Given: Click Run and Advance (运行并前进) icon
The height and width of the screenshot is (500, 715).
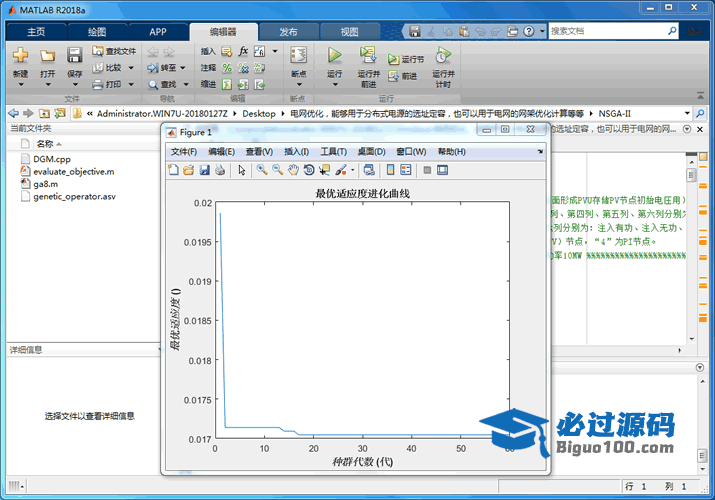Looking at the screenshot, I should pyautogui.click(x=368, y=55).
